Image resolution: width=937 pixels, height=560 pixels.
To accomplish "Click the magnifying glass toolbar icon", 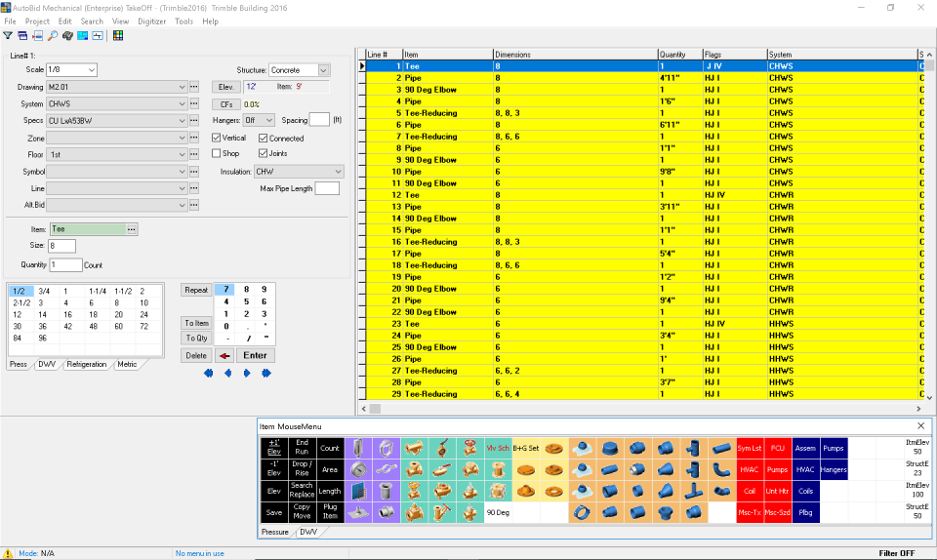I will click(53, 36).
